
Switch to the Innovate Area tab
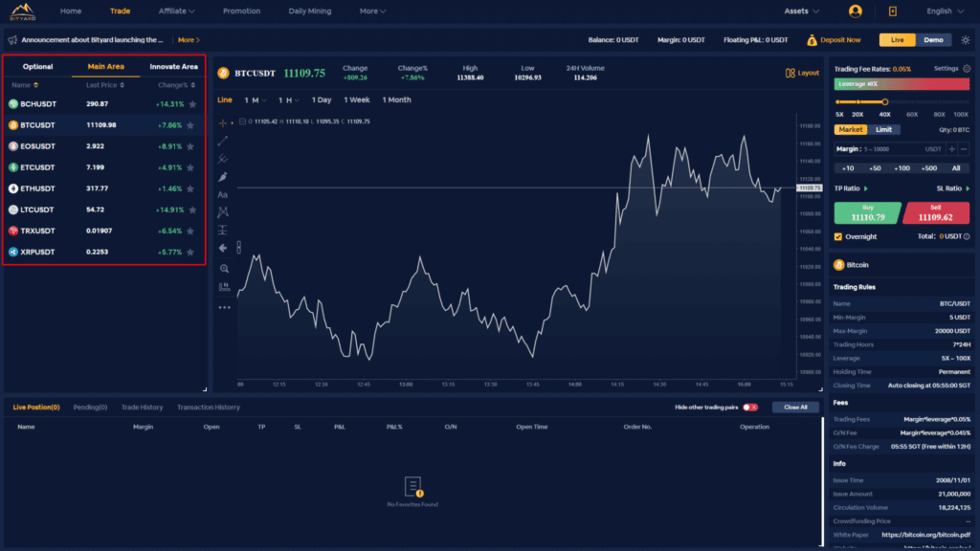coord(173,67)
